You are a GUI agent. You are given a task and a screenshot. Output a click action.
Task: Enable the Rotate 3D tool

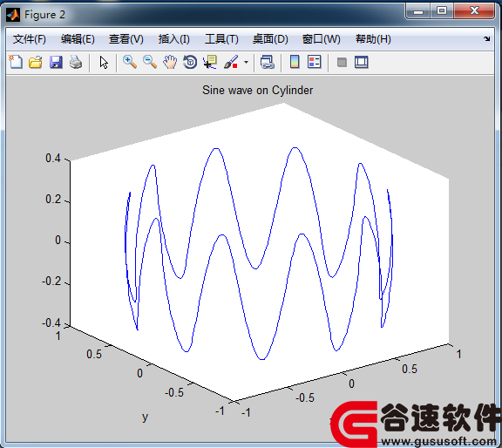190,62
